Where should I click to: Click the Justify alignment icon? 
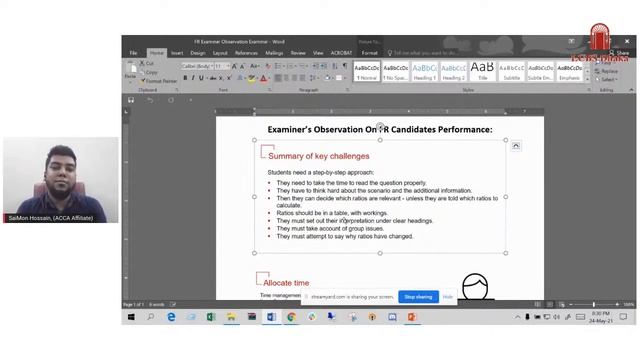tap(302, 78)
